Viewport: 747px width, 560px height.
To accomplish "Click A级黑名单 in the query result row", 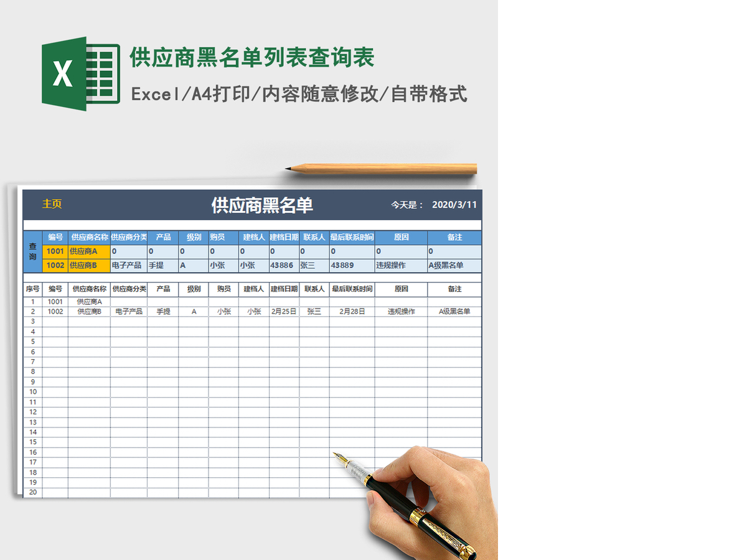I will pyautogui.click(x=454, y=265).
